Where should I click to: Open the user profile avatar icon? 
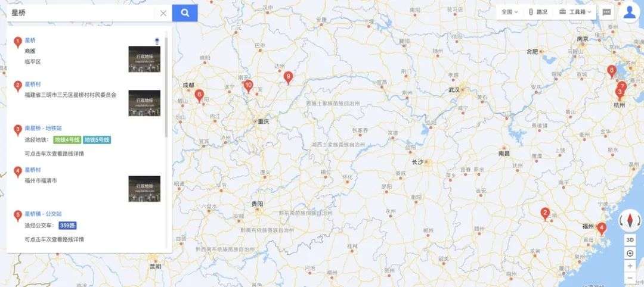coord(629,13)
